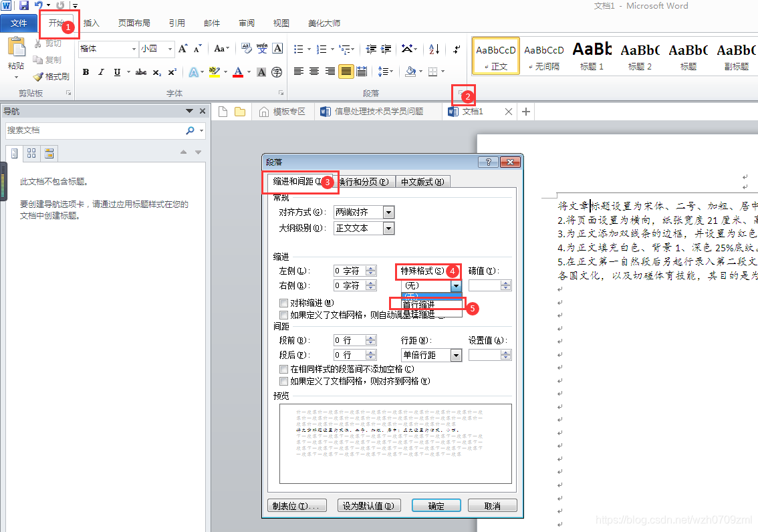Viewport: 758px width, 532px height.
Task: Toggle 如果定义了文档网格，则自动调整 checkbox
Action: pos(284,315)
